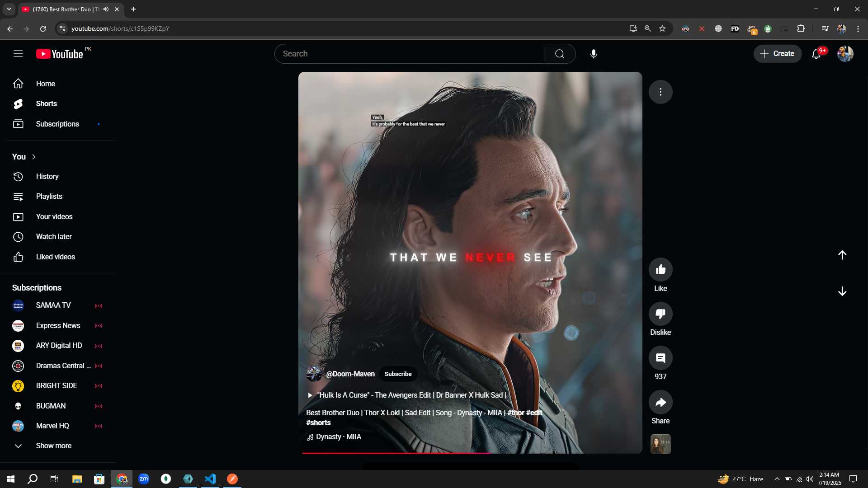The image size is (868, 488).
Task: Click the #thor hashtag
Action: click(x=515, y=413)
